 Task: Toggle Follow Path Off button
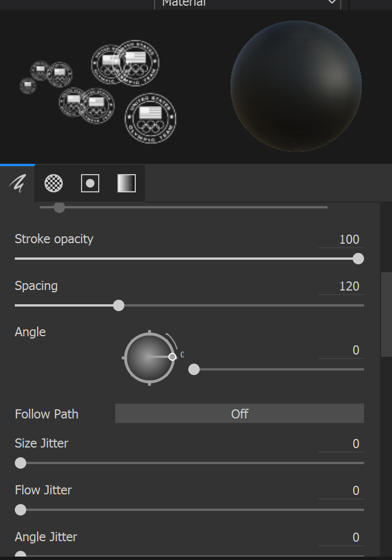pyautogui.click(x=239, y=414)
